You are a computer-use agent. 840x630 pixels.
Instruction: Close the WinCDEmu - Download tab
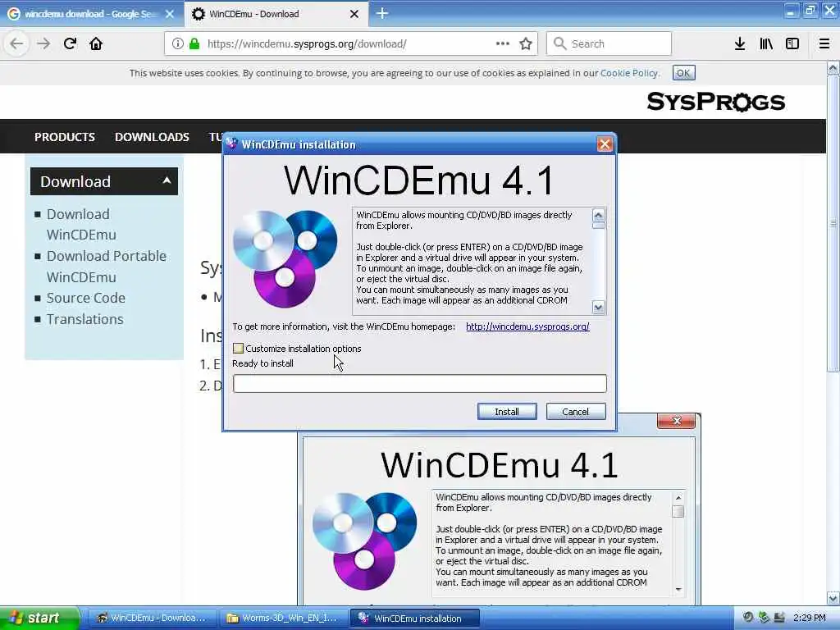point(354,14)
